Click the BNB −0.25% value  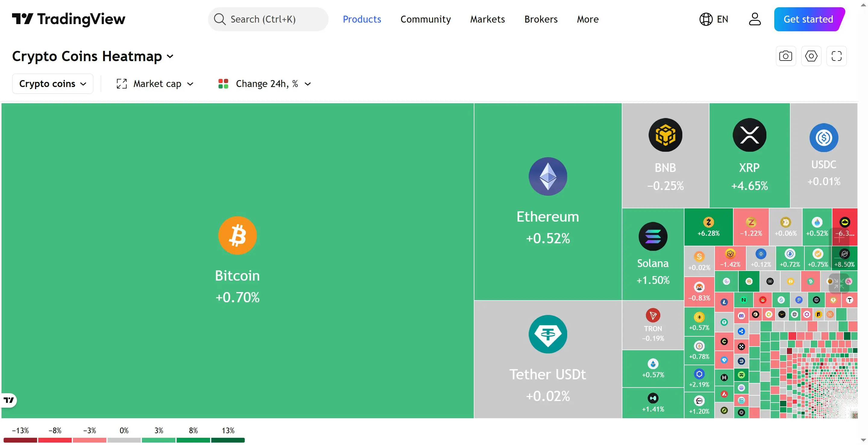click(665, 186)
